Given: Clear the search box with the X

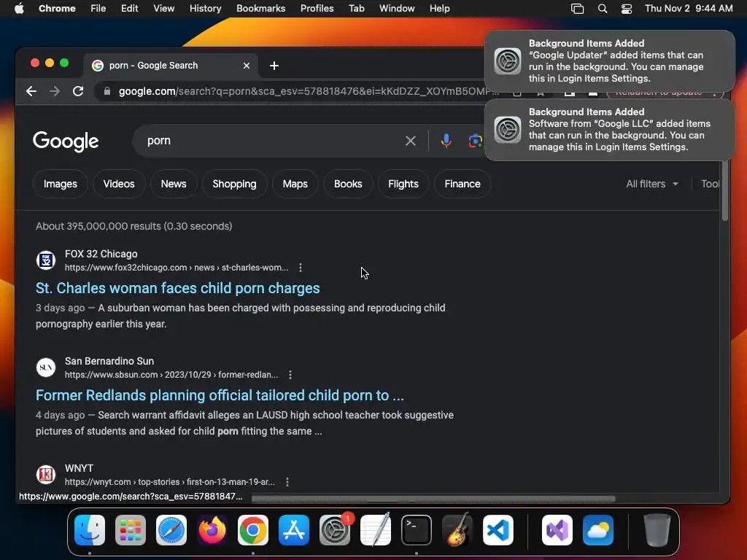Looking at the screenshot, I should [x=411, y=141].
